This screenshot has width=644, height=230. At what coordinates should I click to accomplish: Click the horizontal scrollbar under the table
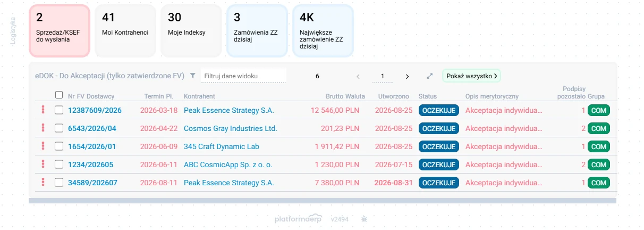[x=323, y=201]
